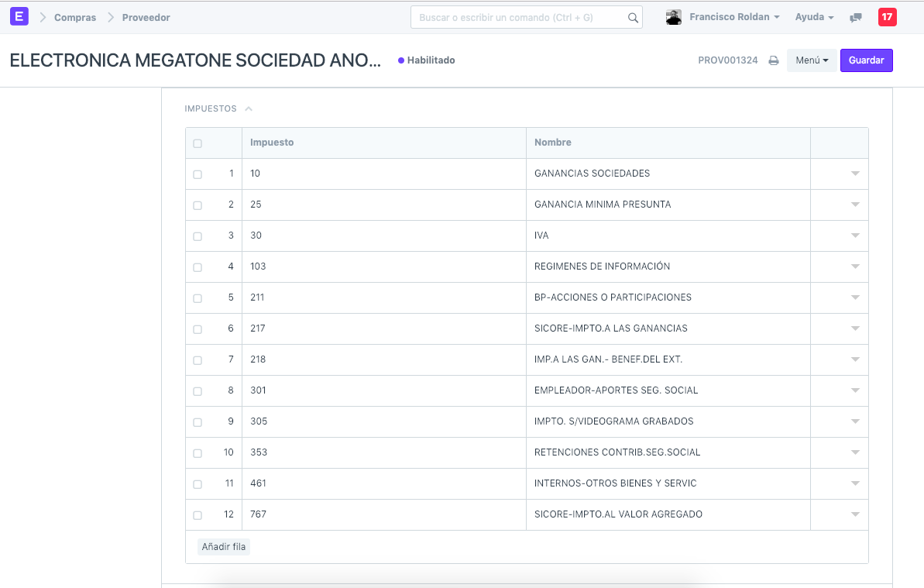
Task: Click the PROV001324 document ID
Action: [x=728, y=60]
